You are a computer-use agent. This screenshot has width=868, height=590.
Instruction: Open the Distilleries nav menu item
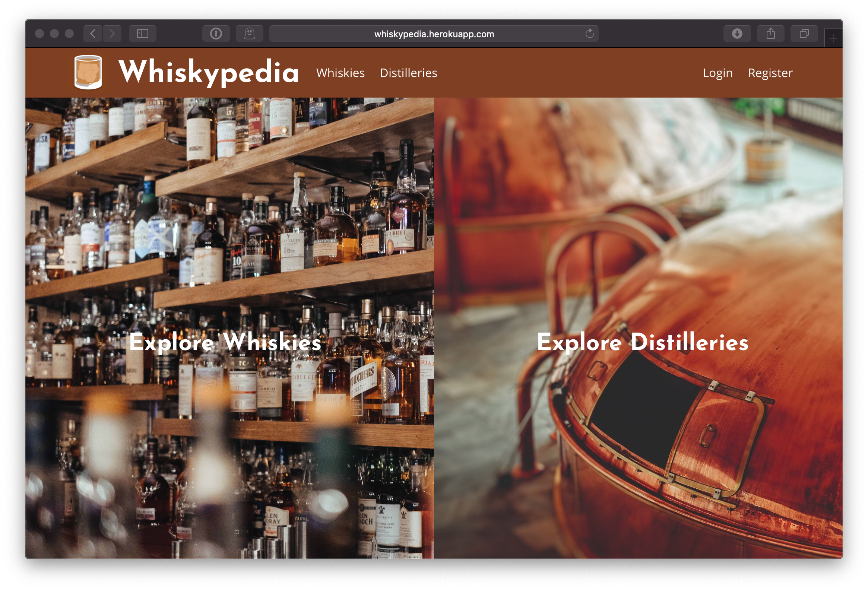[408, 73]
